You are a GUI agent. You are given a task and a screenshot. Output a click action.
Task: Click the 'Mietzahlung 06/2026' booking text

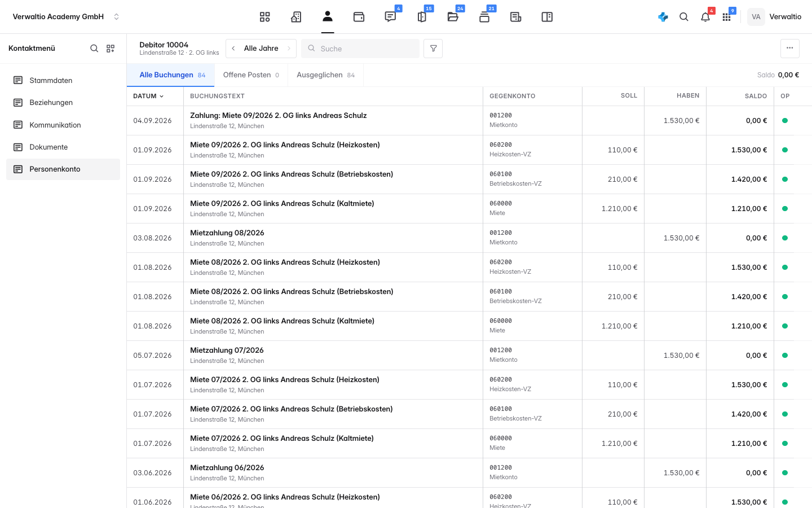[227, 468]
